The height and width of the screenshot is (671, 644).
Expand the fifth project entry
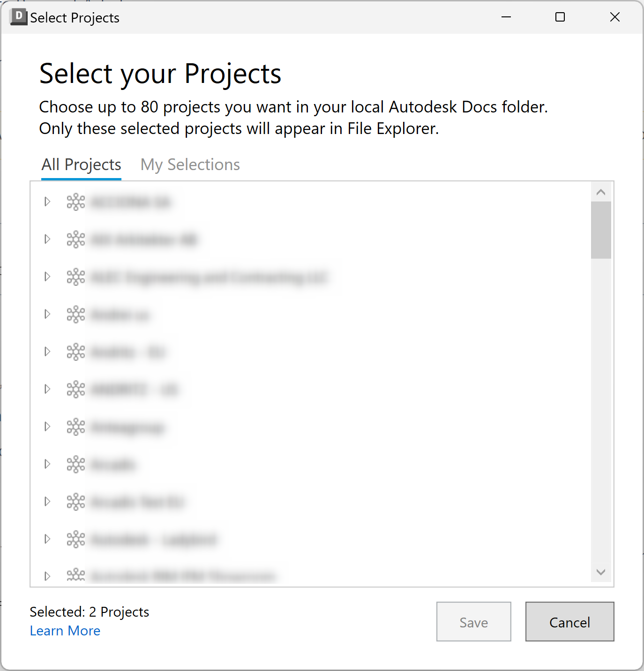47,351
